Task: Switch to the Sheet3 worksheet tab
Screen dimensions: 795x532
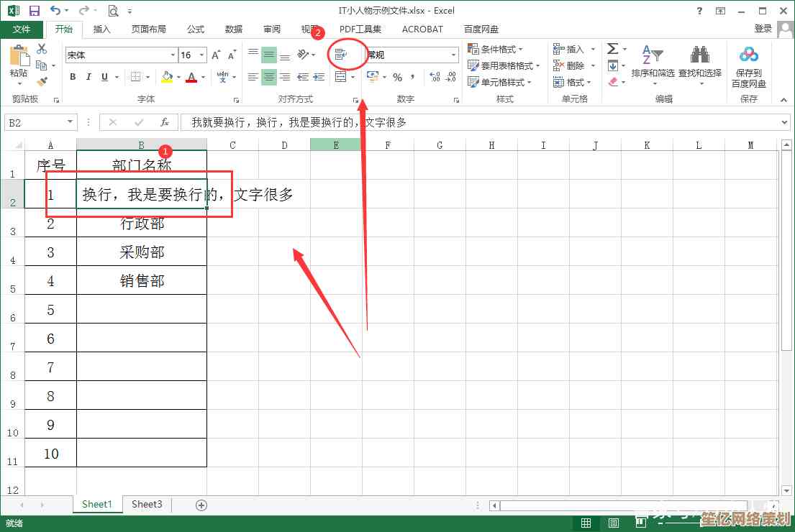Action: click(147, 505)
